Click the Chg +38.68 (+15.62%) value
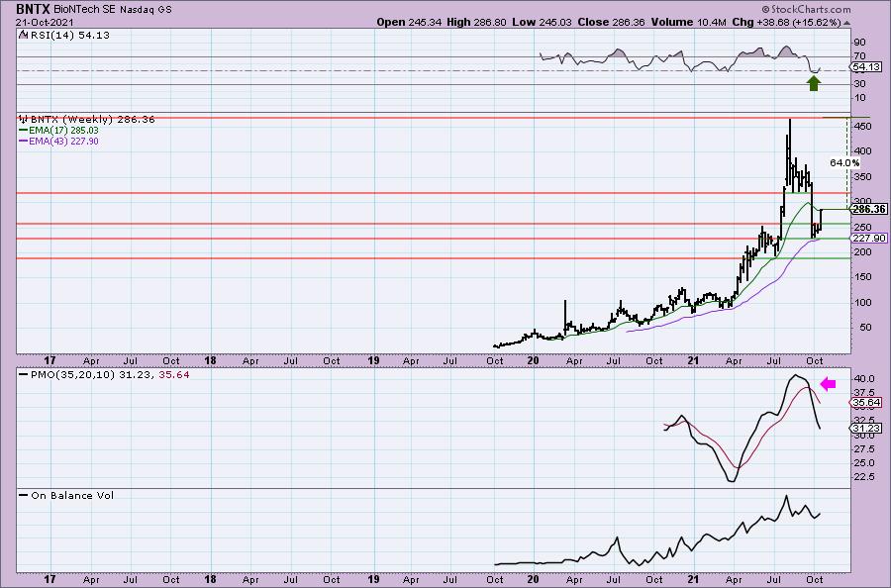This screenshot has height=588, width=891. coord(786,22)
